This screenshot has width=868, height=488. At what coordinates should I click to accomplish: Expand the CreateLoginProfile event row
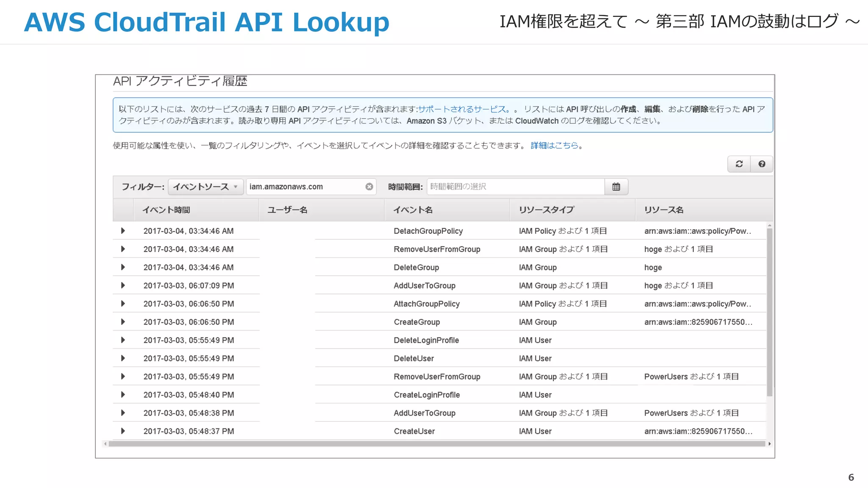coord(123,395)
